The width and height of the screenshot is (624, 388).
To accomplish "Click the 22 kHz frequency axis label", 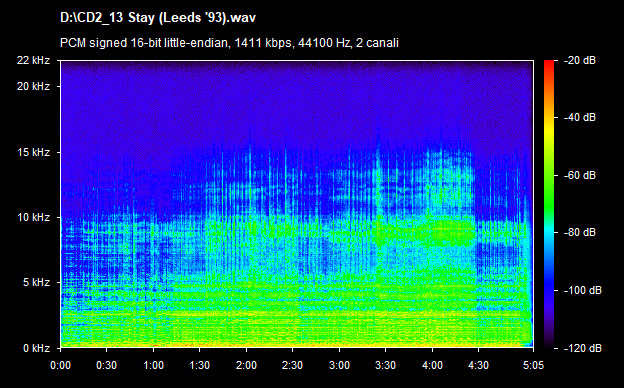I will tap(33, 60).
